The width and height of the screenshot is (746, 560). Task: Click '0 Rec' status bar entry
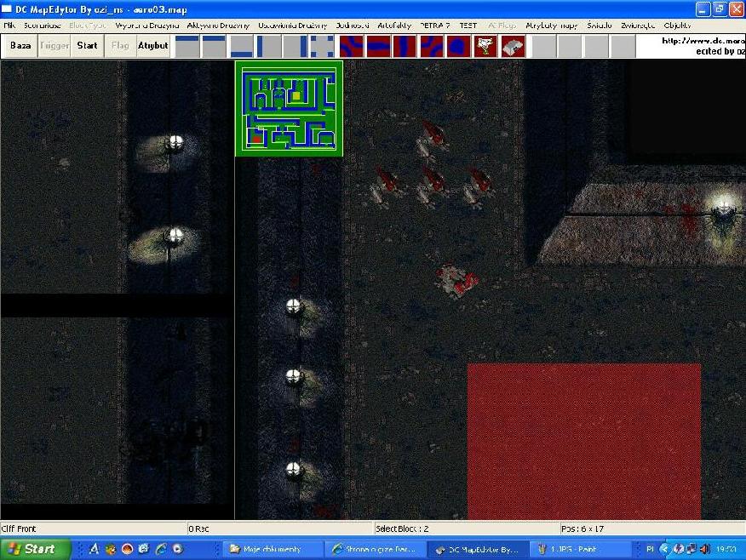[x=198, y=529]
